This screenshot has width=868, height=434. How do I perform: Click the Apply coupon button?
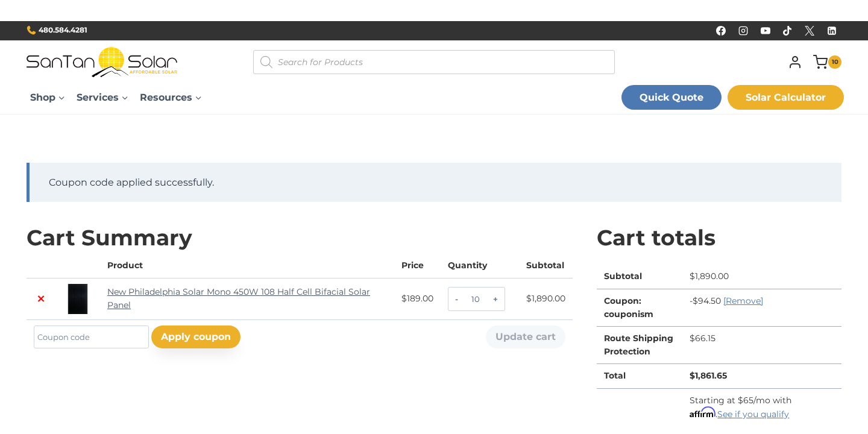196,337
